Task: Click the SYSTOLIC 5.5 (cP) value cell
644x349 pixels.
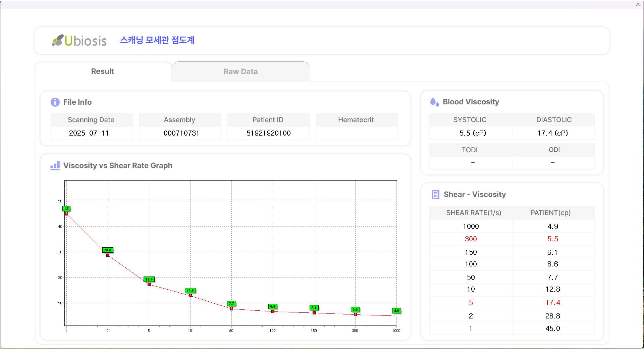Action: point(472,133)
